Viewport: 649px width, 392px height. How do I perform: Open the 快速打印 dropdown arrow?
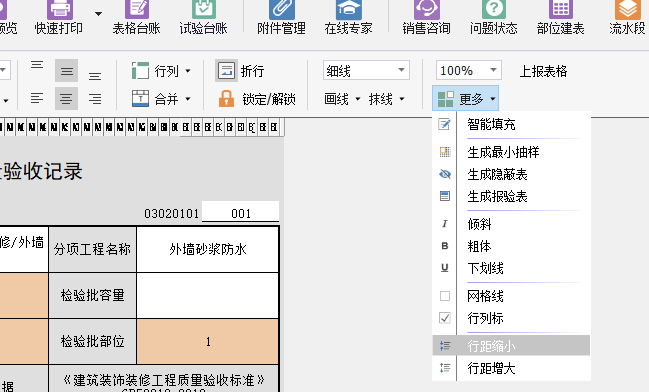coord(98,14)
